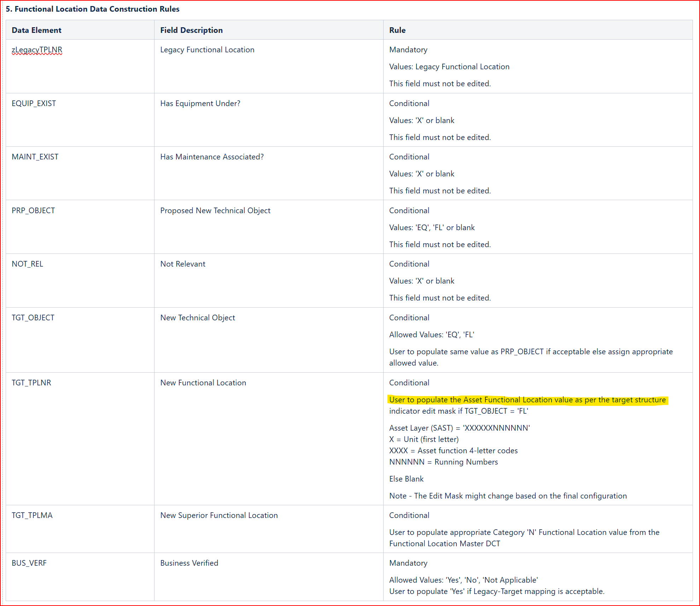Click the Business Verified description text
The image size is (700, 606).
click(189, 563)
